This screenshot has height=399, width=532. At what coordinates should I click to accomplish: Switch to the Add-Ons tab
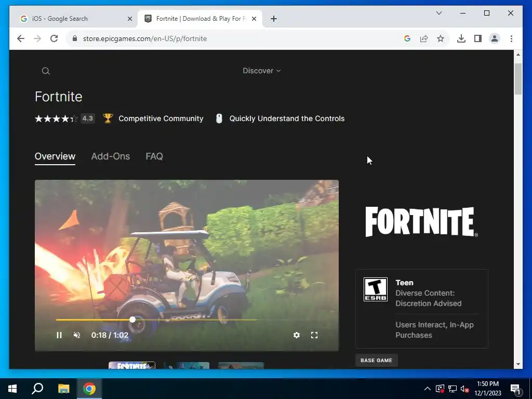click(111, 156)
